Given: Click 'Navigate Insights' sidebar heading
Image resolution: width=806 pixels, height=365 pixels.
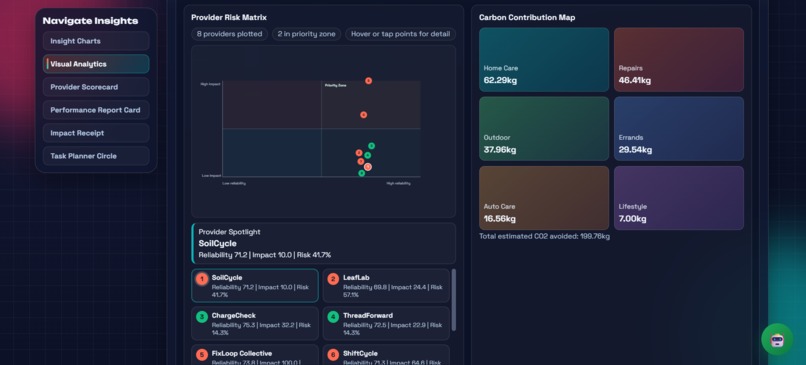Looking at the screenshot, I should 90,21.
